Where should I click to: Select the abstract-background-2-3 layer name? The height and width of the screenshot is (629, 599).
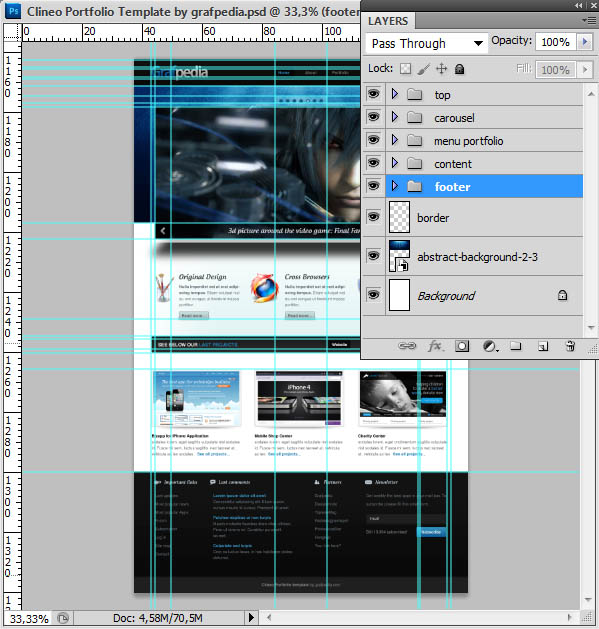click(477, 257)
